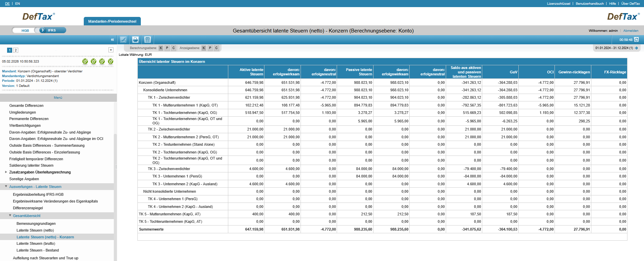Click the last green checkmark status icon
Image resolution: width=644 pixels, height=261 pixels.
pos(110,61)
